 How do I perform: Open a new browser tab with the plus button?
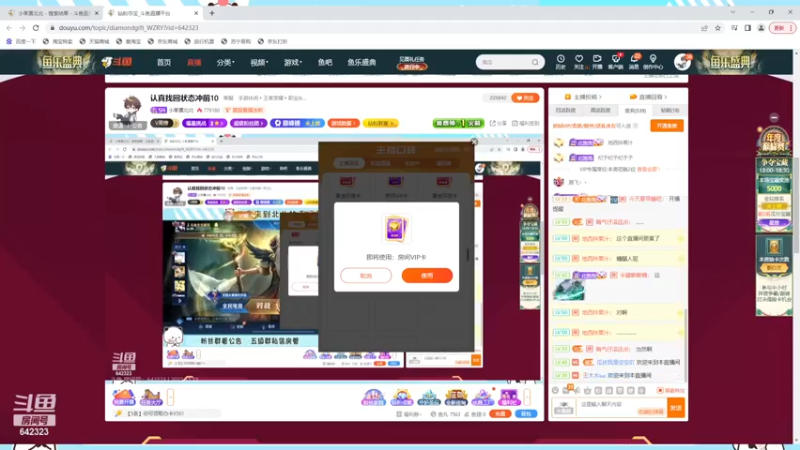click(212, 13)
